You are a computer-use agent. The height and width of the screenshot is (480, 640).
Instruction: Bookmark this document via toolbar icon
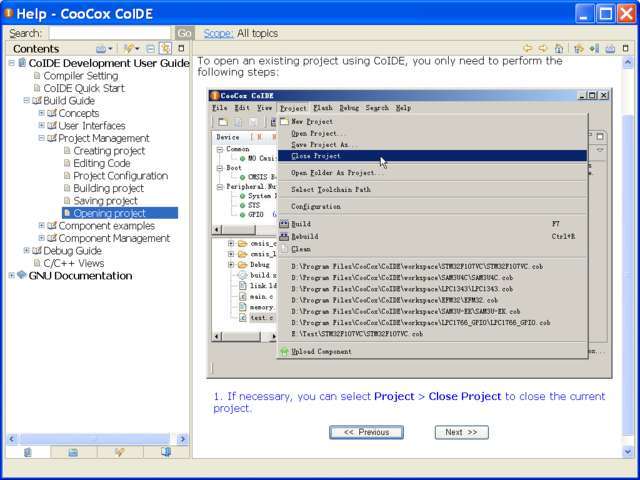point(594,49)
